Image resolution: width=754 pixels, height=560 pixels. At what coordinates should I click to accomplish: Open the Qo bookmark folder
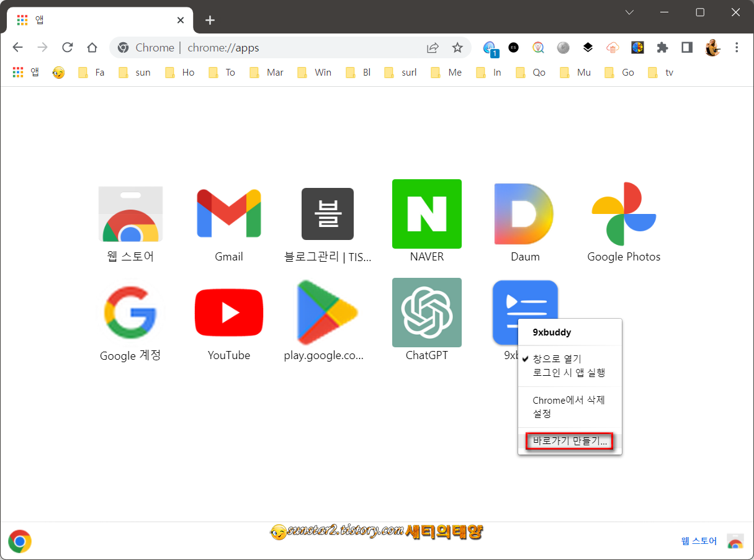(531, 73)
